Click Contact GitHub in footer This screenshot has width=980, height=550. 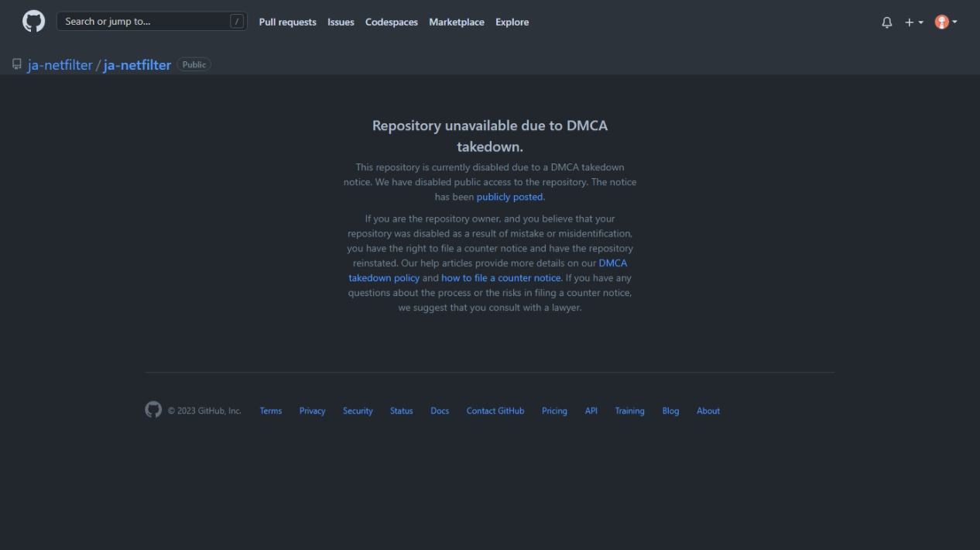pyautogui.click(x=495, y=411)
